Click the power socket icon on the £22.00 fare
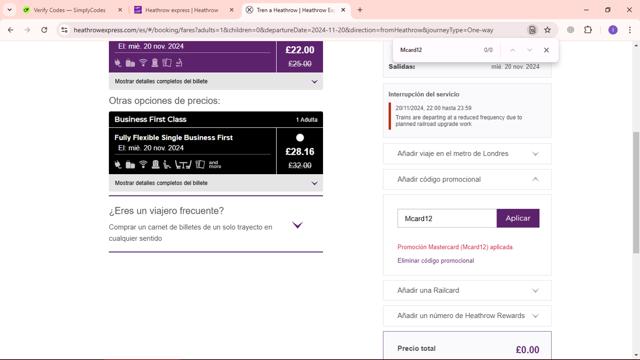Image resolution: width=640 pixels, height=360 pixels. [x=118, y=63]
